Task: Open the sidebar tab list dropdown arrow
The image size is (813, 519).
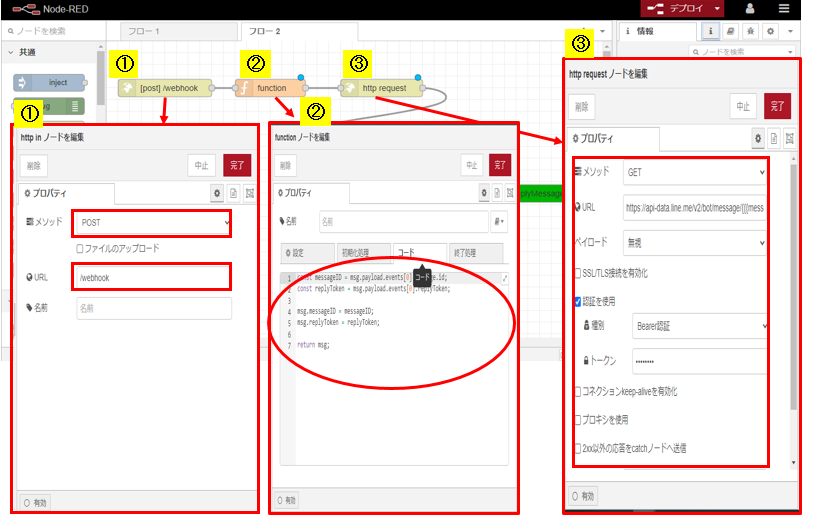Action: point(790,32)
